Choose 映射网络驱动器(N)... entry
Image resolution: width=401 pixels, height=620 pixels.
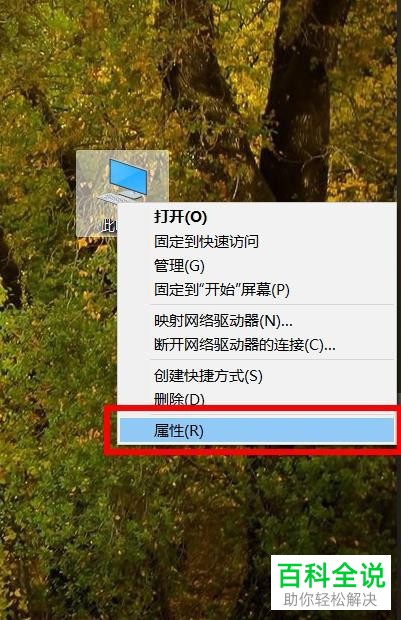[x=223, y=321]
